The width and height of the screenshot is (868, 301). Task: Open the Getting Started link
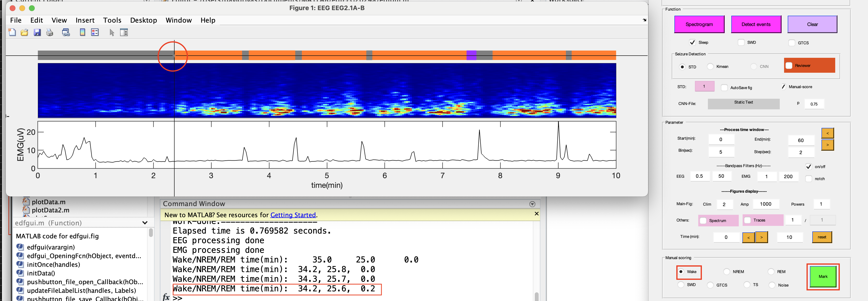(293, 215)
